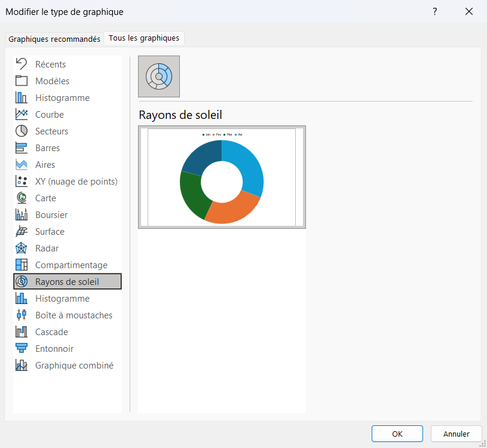Select the sunburst subtype thumbnail at top

pyautogui.click(x=159, y=76)
